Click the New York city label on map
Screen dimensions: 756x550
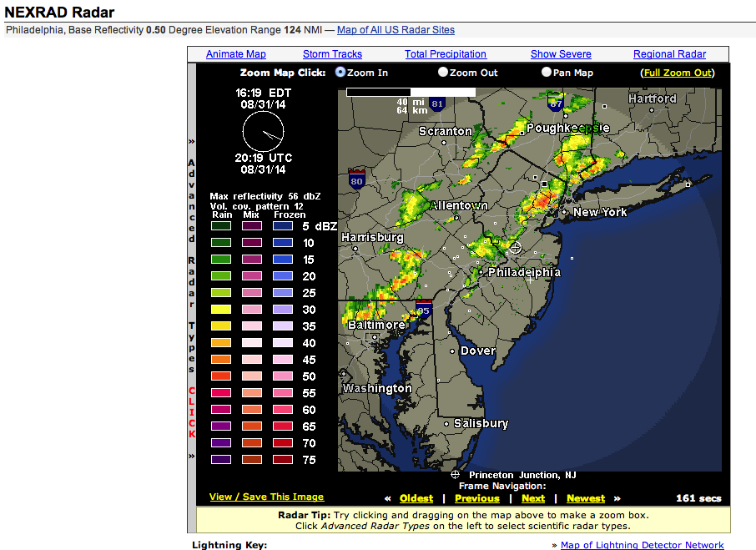click(x=600, y=212)
